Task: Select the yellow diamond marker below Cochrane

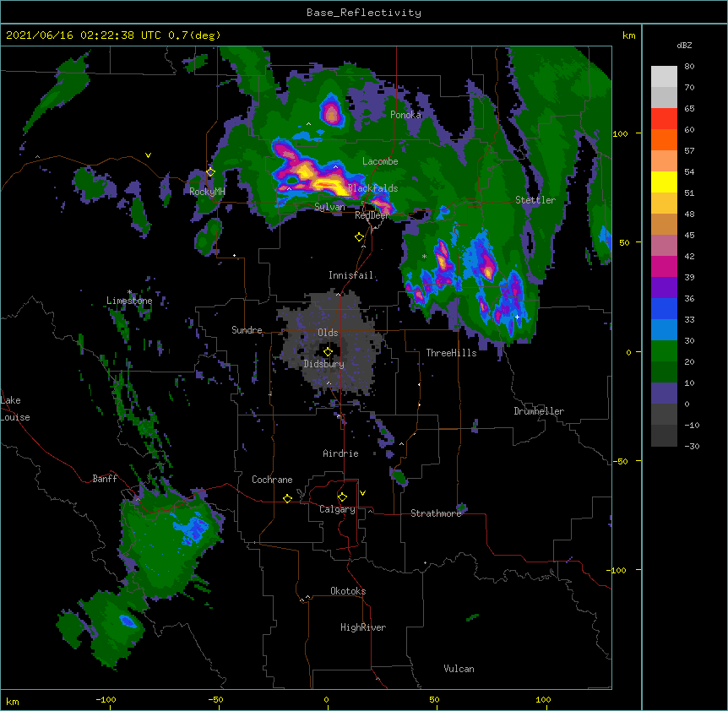Action: 287,498
